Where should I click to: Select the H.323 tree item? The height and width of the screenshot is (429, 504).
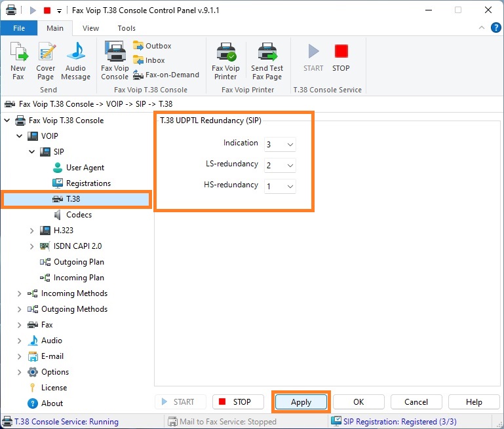(56, 231)
